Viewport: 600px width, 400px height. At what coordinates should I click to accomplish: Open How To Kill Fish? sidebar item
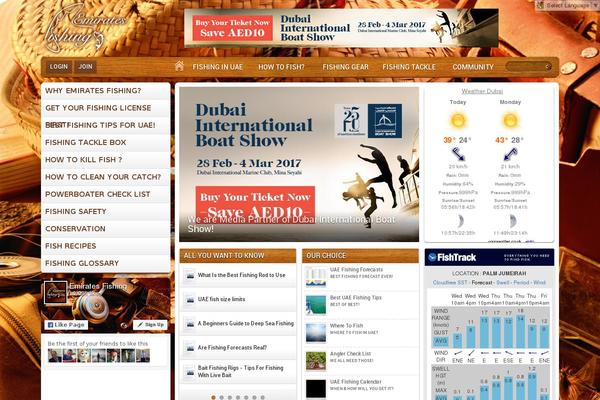click(106, 160)
